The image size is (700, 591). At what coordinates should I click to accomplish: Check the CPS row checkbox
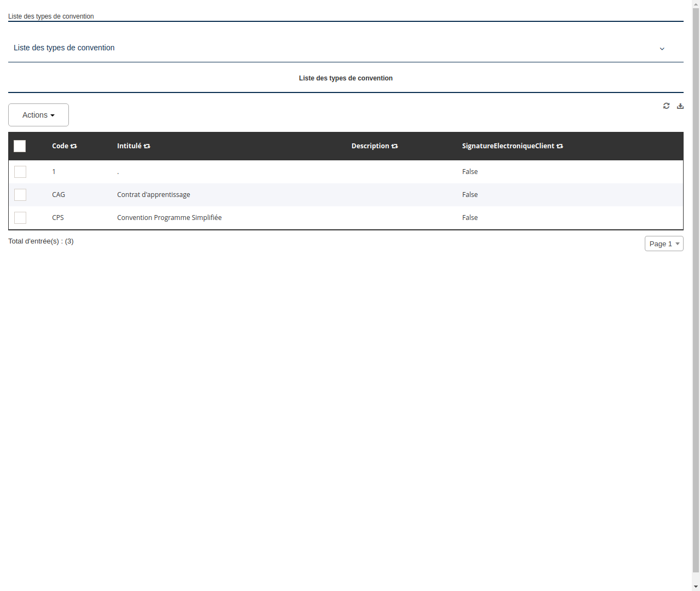(x=20, y=217)
